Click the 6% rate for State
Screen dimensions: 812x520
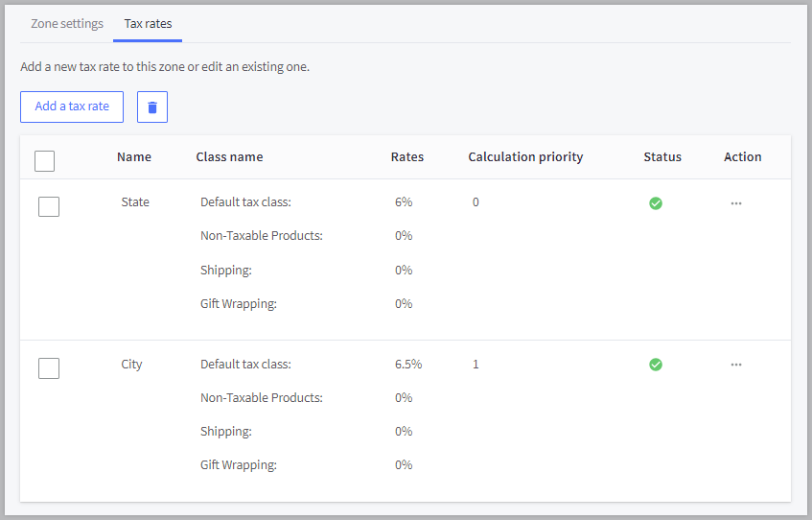coord(404,202)
